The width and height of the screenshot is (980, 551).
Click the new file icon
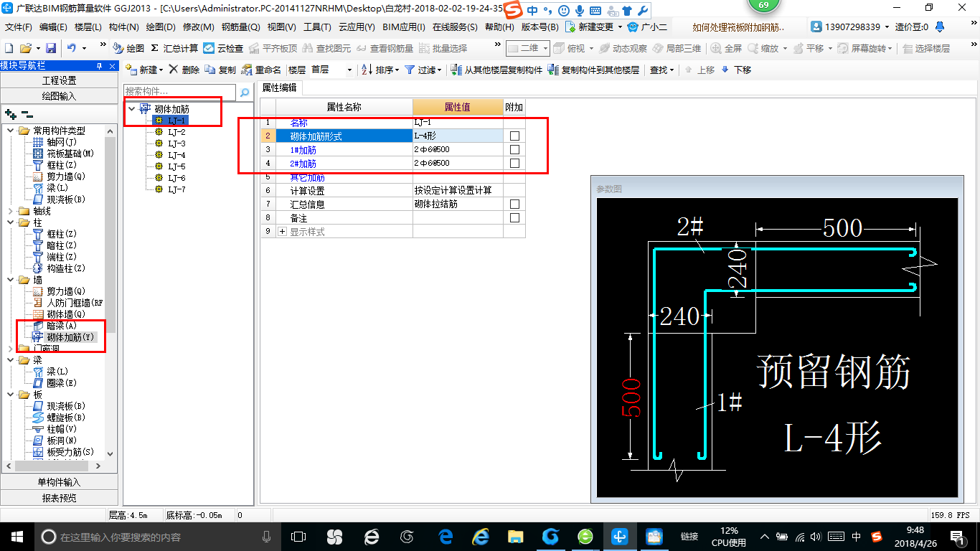[x=9, y=48]
